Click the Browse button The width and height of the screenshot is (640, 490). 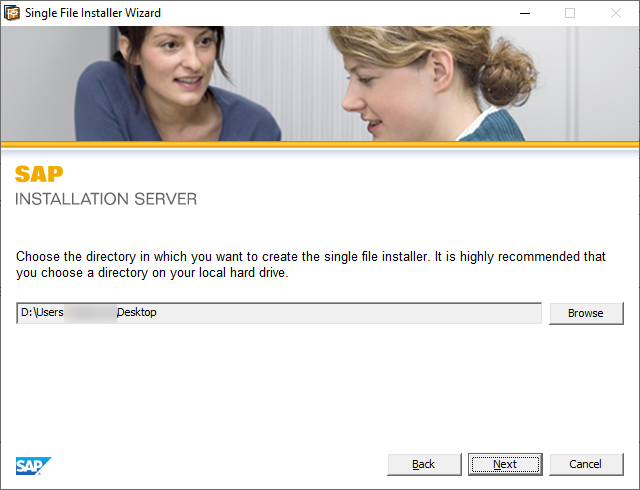pos(586,313)
